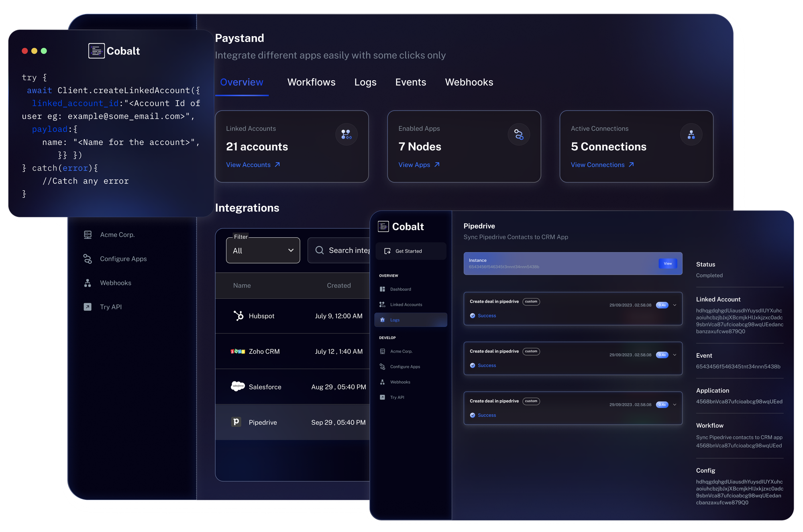
Task: Select the Event id value text
Action: point(738,367)
